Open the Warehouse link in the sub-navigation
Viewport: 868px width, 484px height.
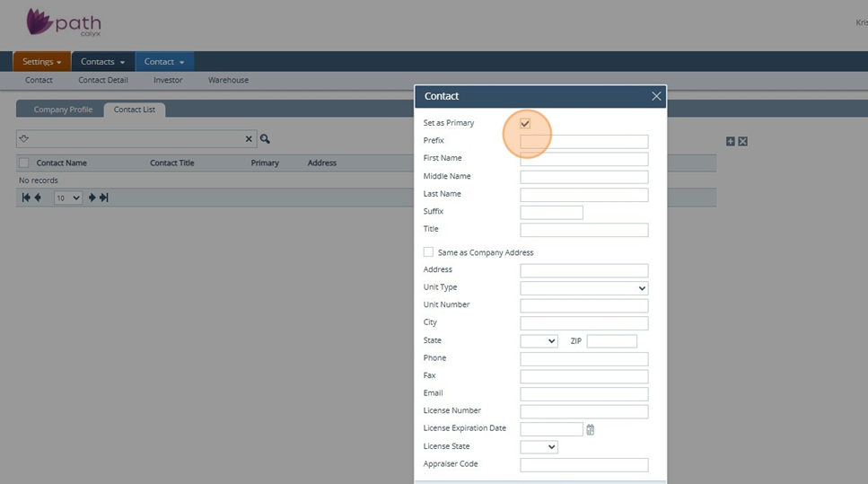pyautogui.click(x=228, y=80)
